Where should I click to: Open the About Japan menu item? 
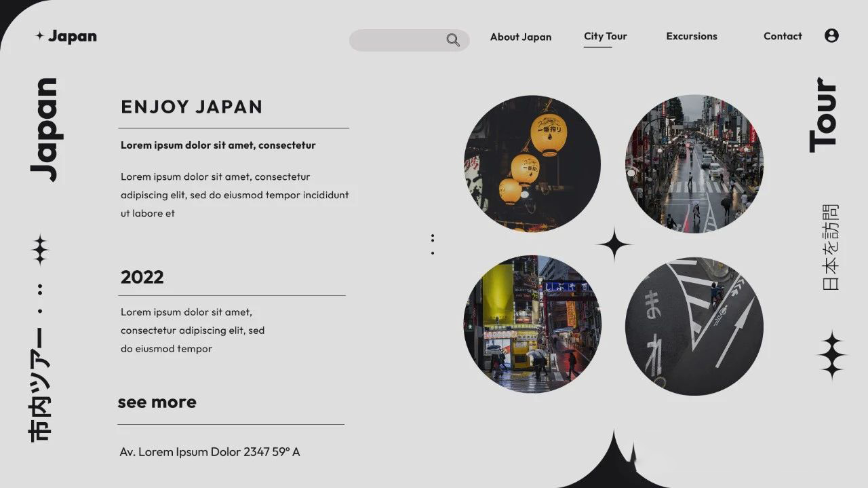pos(521,37)
